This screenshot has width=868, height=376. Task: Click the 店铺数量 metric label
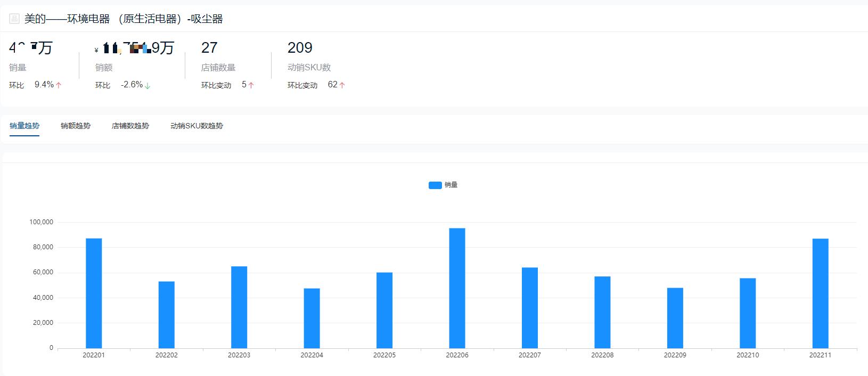(x=218, y=68)
